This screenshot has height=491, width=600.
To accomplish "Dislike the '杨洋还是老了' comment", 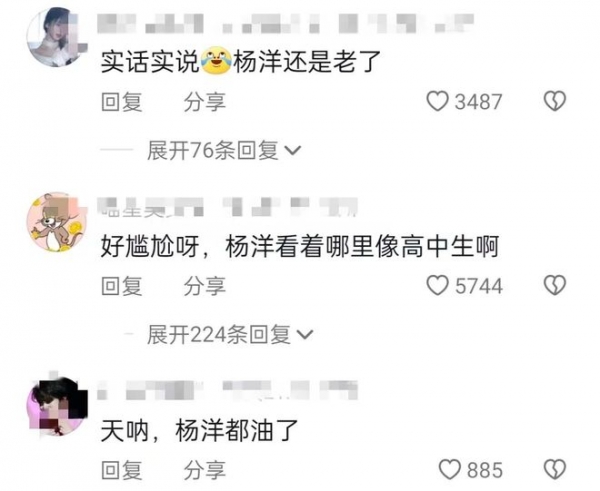I will click(555, 101).
